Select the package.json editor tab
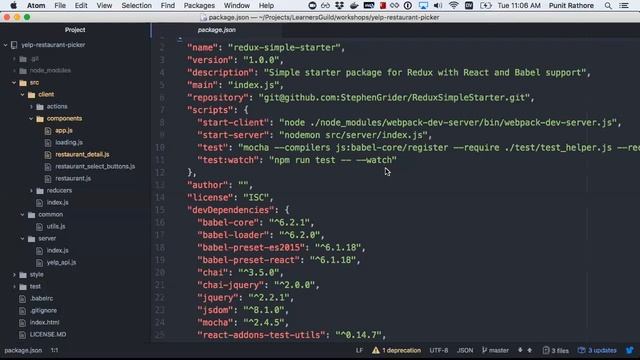 point(216,30)
